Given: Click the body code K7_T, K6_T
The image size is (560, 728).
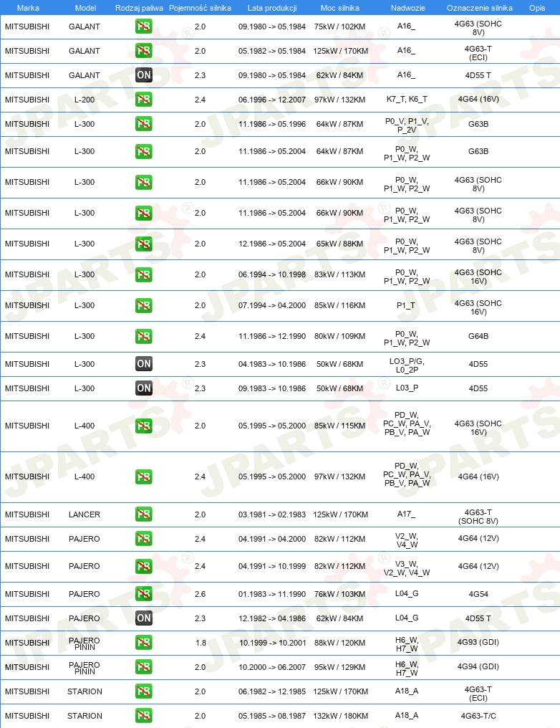Looking at the screenshot, I should click(x=407, y=99).
